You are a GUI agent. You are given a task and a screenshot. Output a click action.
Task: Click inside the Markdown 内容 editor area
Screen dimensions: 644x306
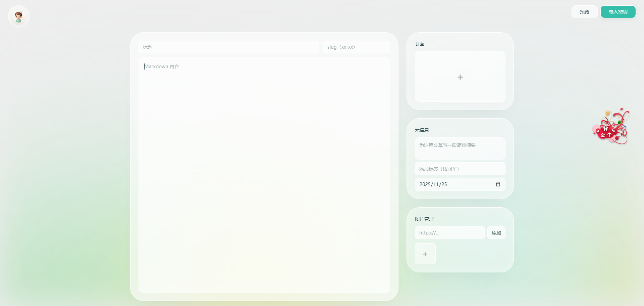tap(264, 175)
